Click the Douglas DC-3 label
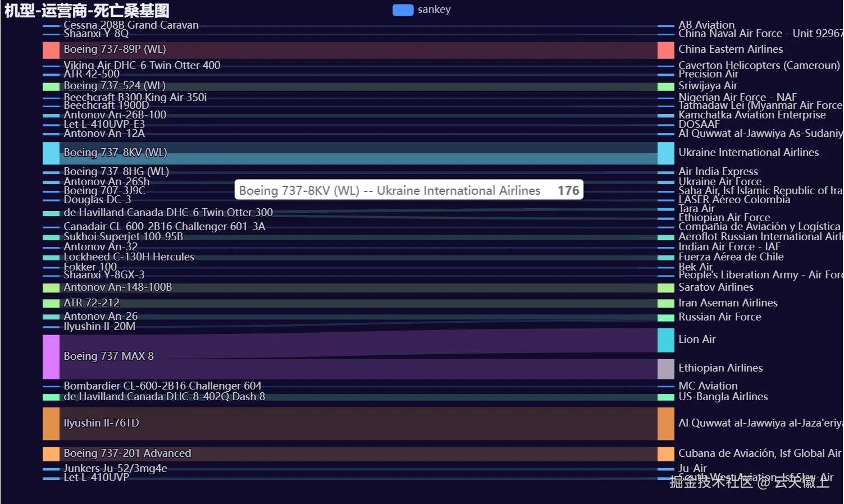 [x=97, y=200]
